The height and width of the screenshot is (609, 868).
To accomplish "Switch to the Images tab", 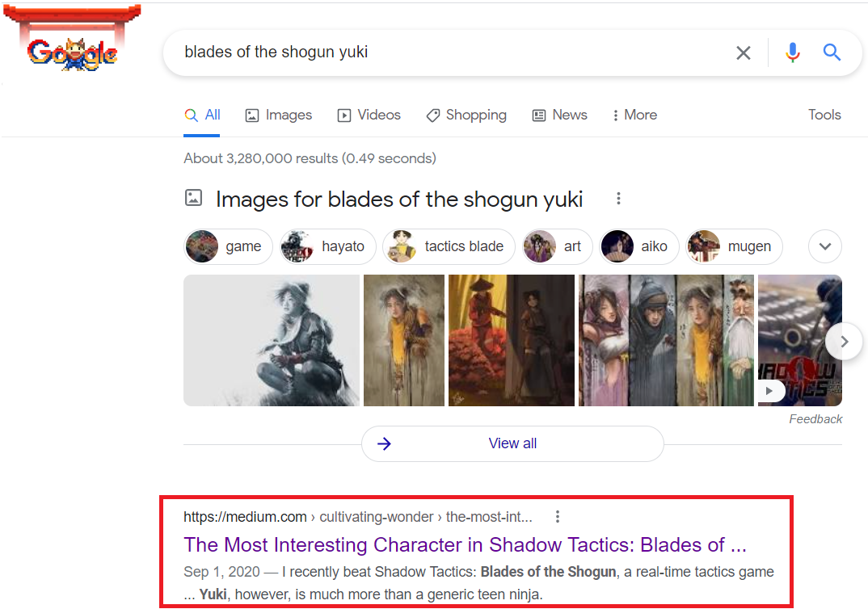I will 279,115.
